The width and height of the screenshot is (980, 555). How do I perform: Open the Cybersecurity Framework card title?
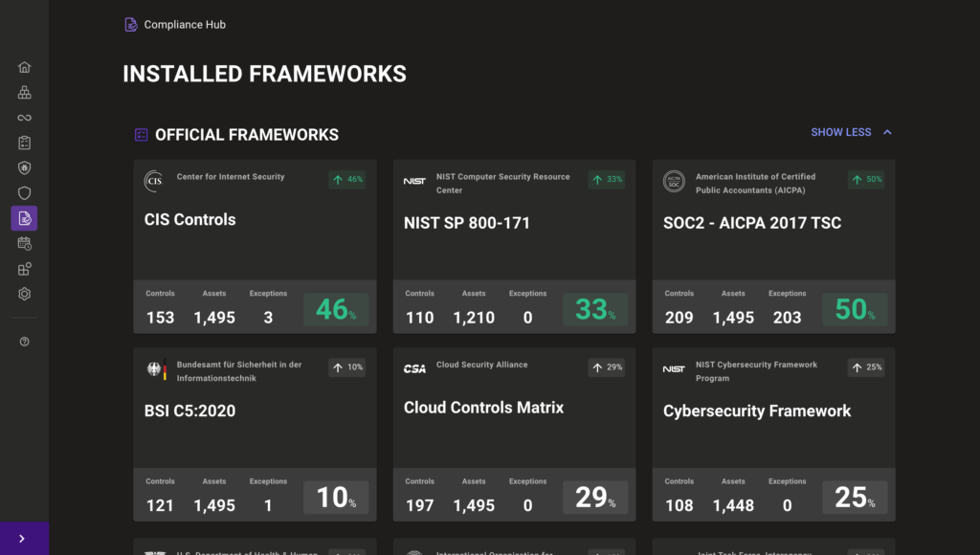[x=757, y=411]
